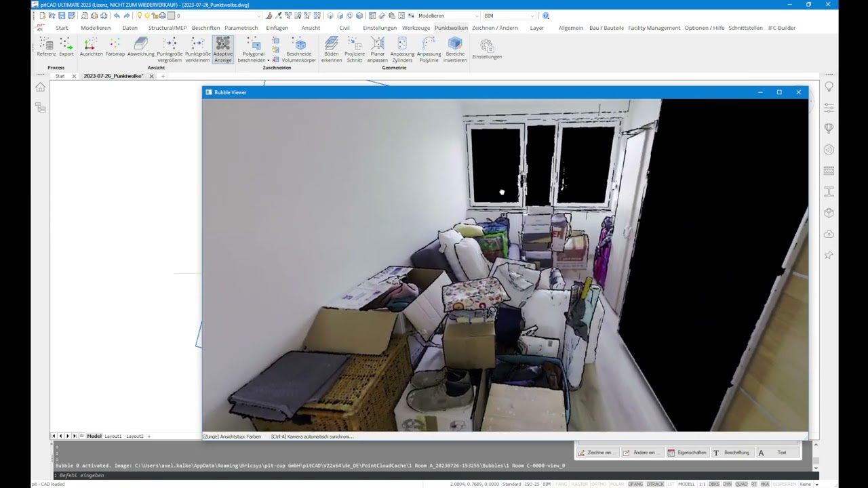Click Anpassung Polylinie tool
Viewport: 868px width, 488px height.
(x=429, y=50)
